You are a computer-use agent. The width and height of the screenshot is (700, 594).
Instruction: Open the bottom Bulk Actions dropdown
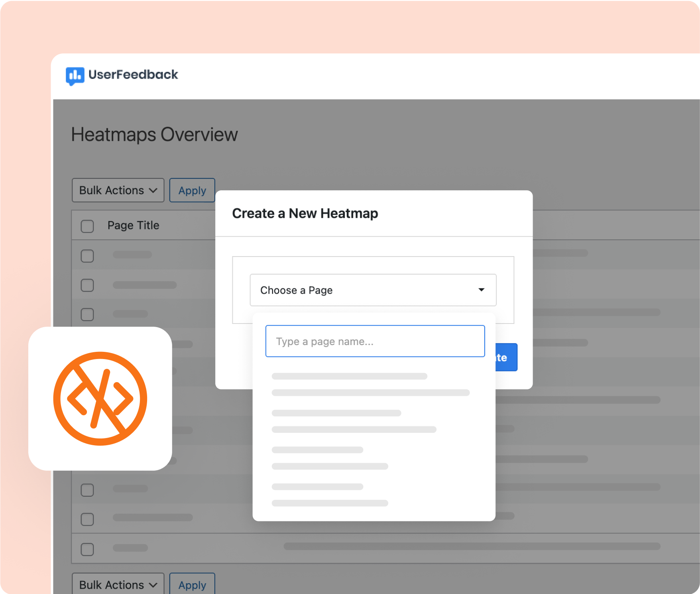(118, 584)
